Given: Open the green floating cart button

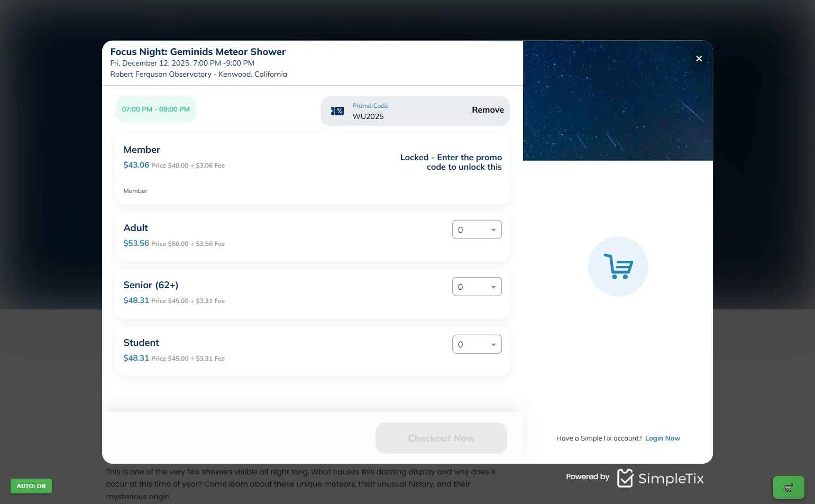Looking at the screenshot, I should [x=788, y=488].
